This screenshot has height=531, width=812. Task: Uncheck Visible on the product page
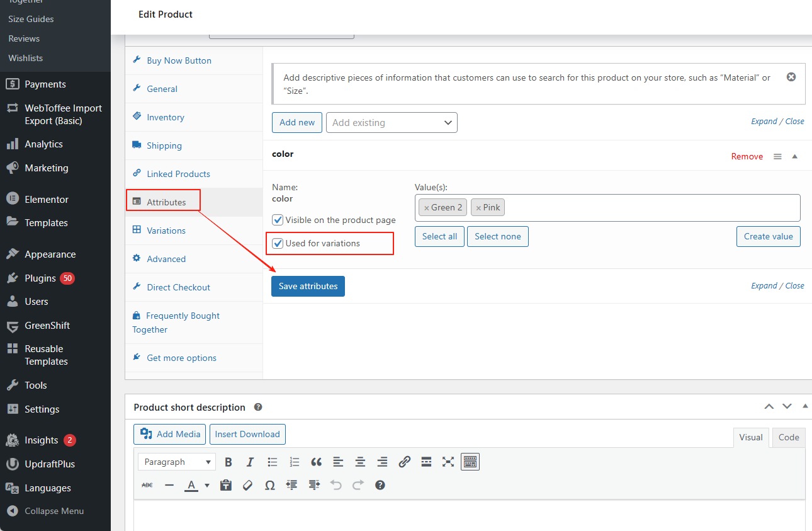278,220
